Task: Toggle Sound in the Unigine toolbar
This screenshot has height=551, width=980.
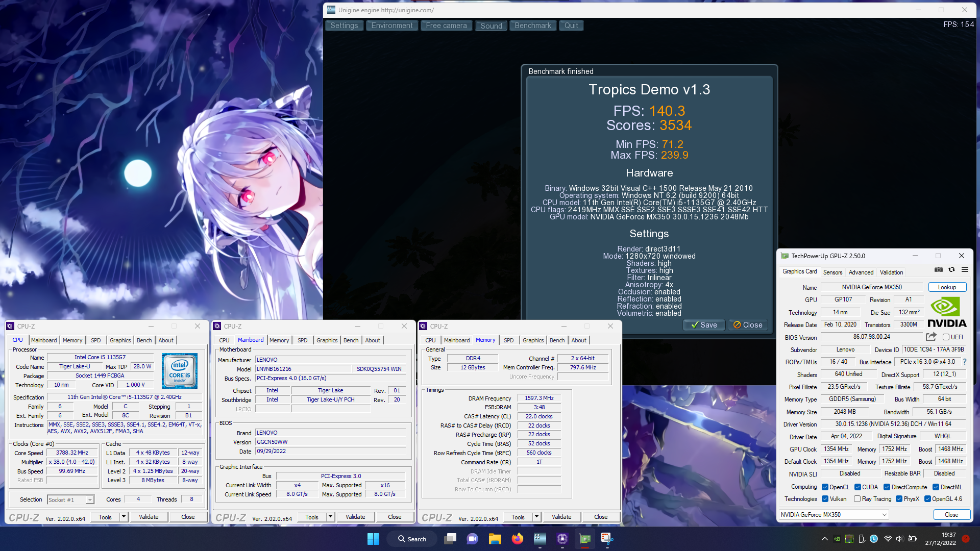Action: [x=491, y=26]
